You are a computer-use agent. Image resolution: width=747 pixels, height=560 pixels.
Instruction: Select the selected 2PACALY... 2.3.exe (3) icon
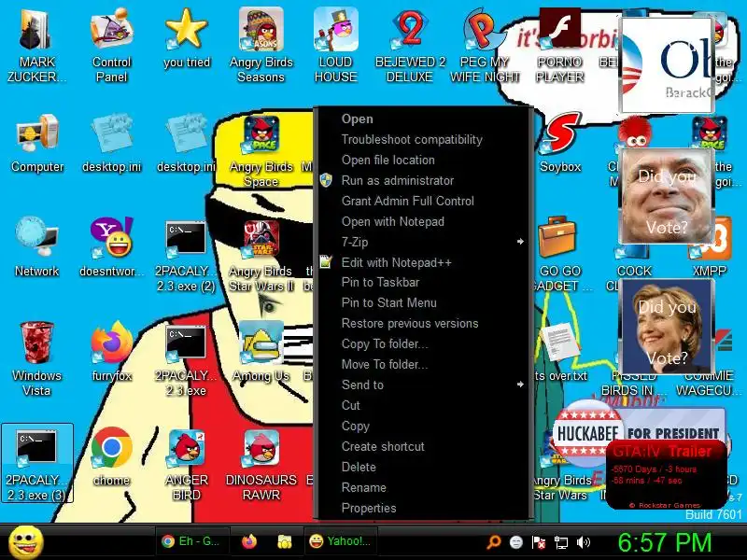pyautogui.click(x=37, y=463)
